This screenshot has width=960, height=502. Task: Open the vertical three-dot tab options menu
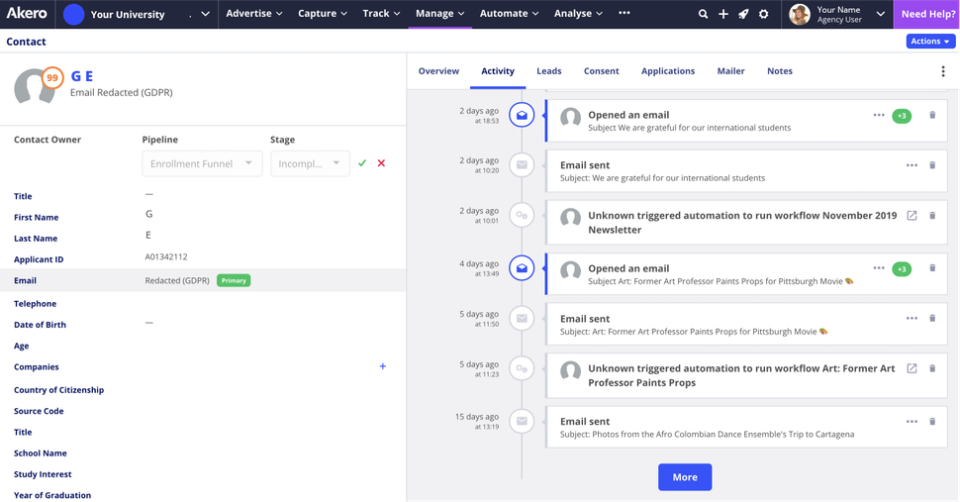pos(943,71)
